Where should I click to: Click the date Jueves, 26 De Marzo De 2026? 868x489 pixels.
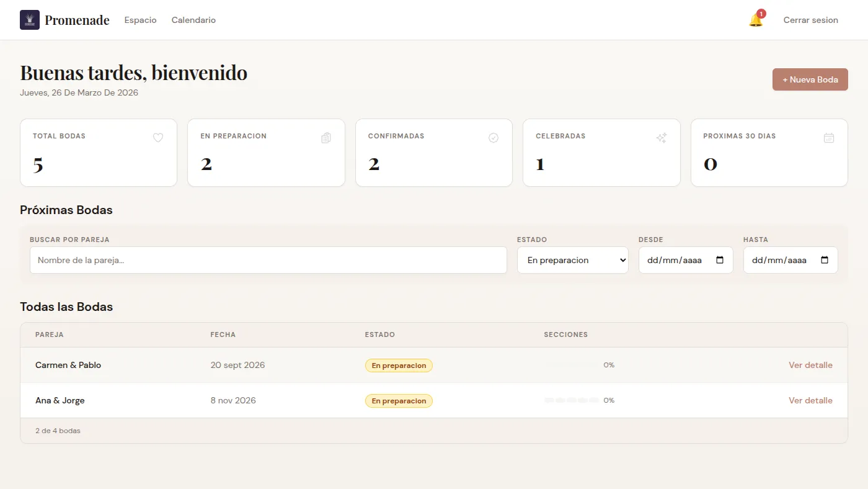pos(79,92)
